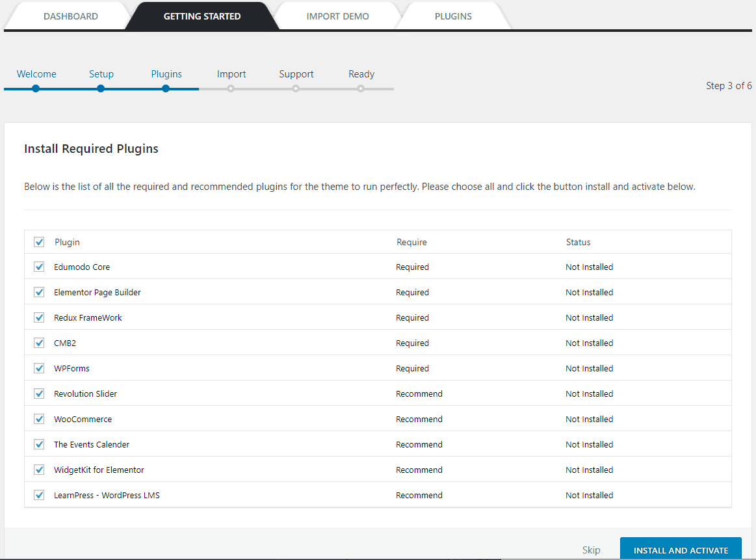
Task: Select the Getting Started tab
Action: [x=202, y=16]
